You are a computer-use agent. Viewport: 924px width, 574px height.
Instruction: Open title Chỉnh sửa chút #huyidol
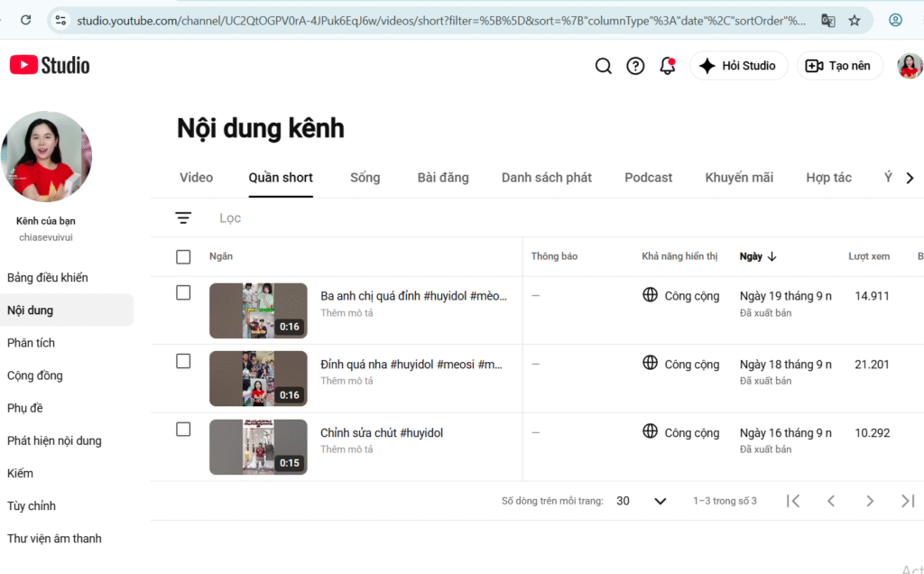tap(382, 432)
